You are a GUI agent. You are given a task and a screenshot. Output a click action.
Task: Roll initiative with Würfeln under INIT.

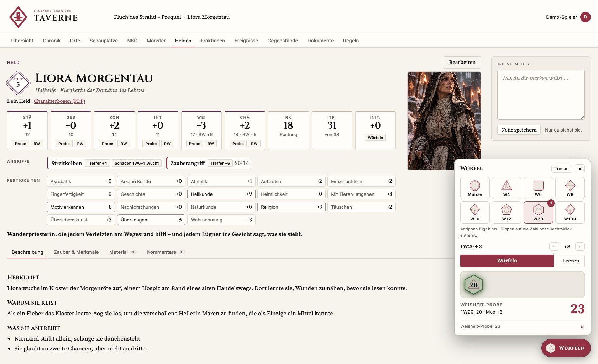375,138
